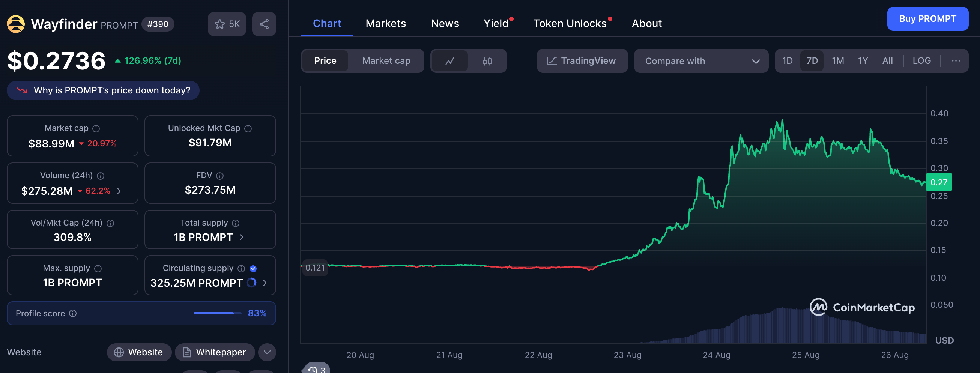Click the 83% profile score value
This screenshot has width=980, height=373.
tap(257, 313)
